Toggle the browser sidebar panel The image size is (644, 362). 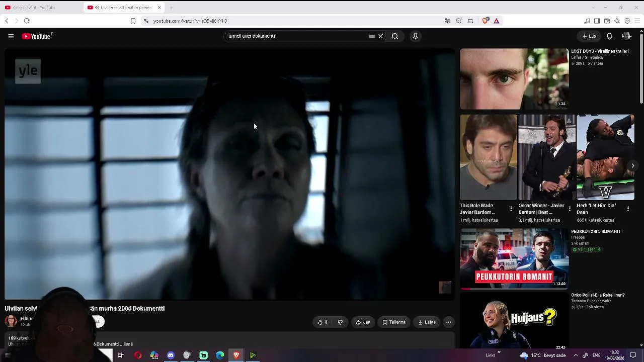tap(597, 21)
